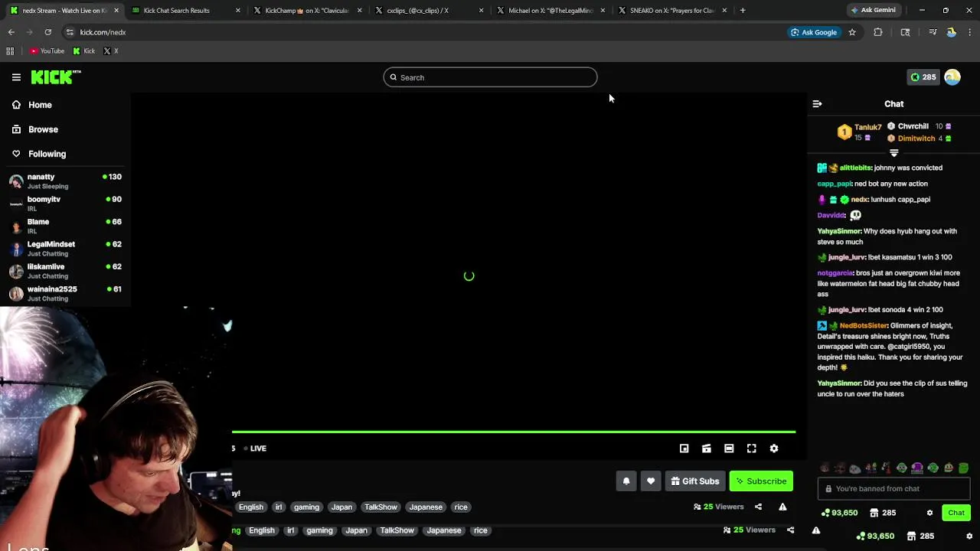Click Dimitwitch in the gift leaderboard
Screen dimensions: 980x551
916,139
